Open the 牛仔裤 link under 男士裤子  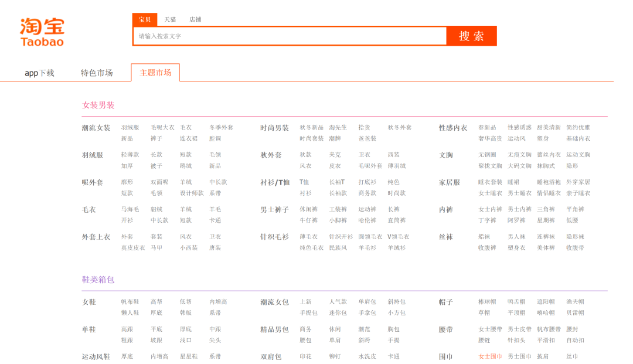pyautogui.click(x=309, y=220)
